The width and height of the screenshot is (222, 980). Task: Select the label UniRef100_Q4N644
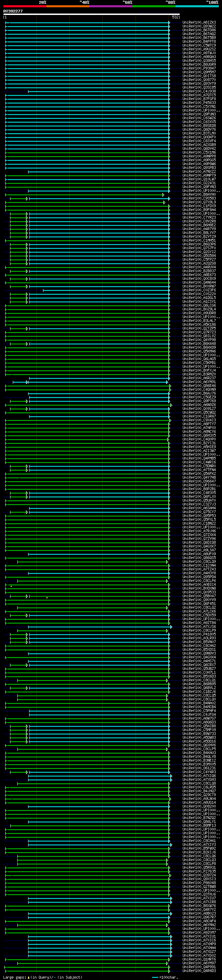point(199,283)
